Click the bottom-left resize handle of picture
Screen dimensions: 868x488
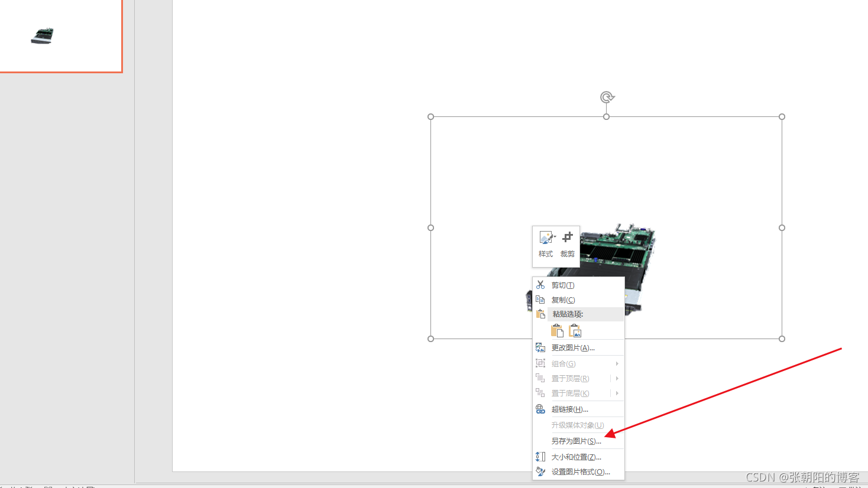point(431,339)
